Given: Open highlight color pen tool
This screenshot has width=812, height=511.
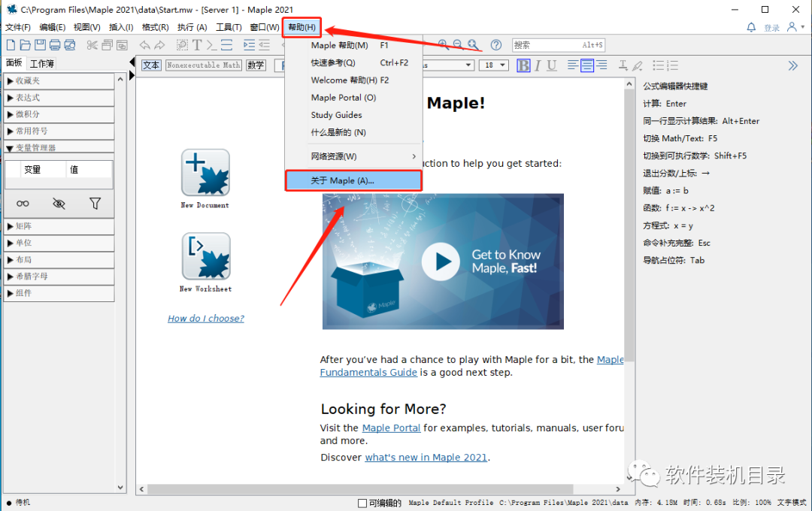Looking at the screenshot, I should 638,65.
